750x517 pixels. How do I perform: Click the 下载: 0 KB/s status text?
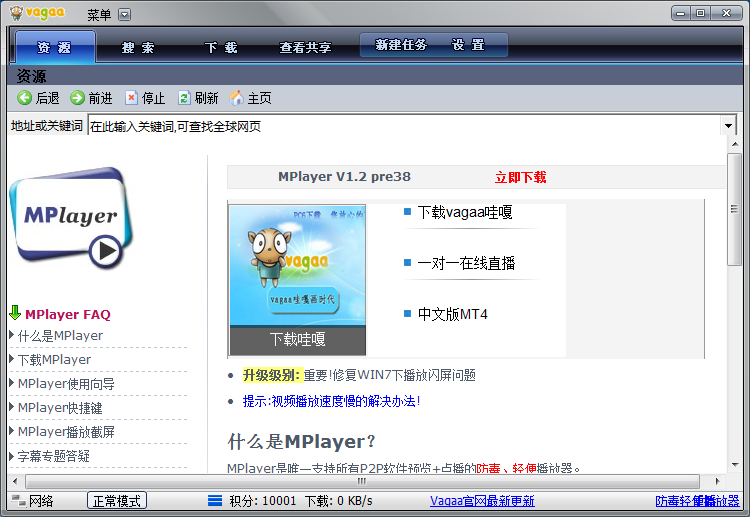[x=338, y=501]
